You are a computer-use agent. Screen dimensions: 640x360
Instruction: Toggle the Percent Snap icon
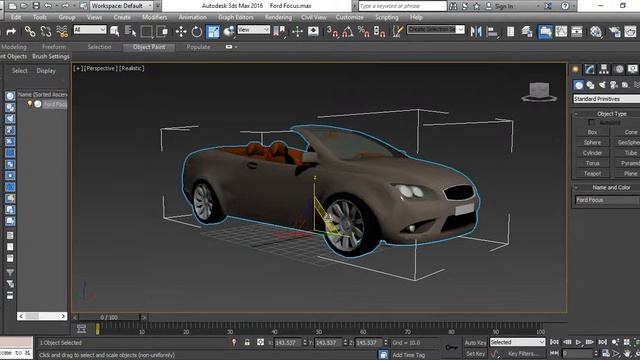(363, 31)
